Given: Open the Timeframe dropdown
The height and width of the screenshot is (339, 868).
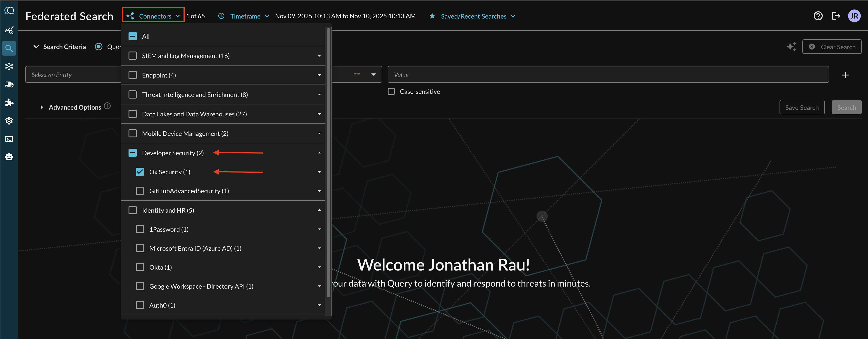Looking at the screenshot, I should tap(245, 16).
